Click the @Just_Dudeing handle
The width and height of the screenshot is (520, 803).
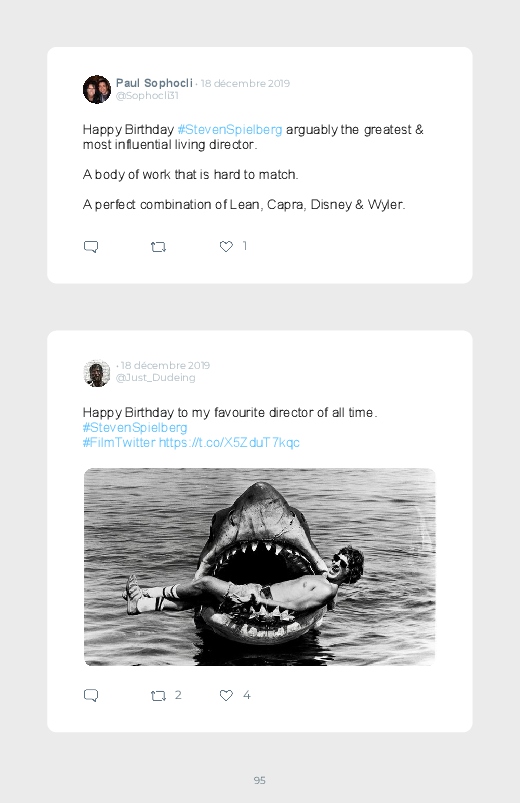tap(155, 378)
